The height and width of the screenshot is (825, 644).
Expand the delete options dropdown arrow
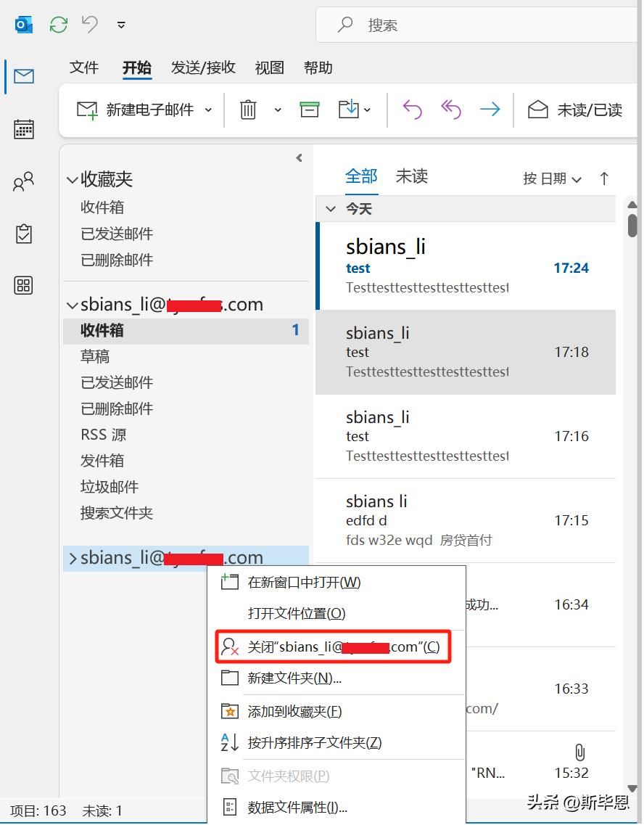pos(278,110)
